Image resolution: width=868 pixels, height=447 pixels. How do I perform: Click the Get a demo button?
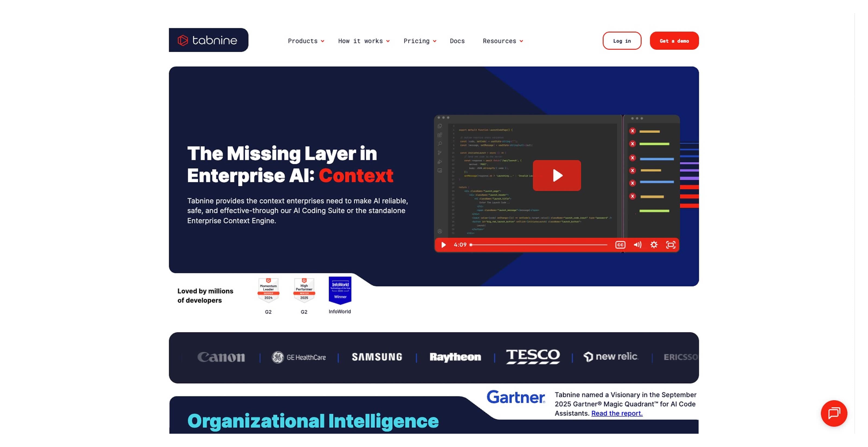pos(674,41)
